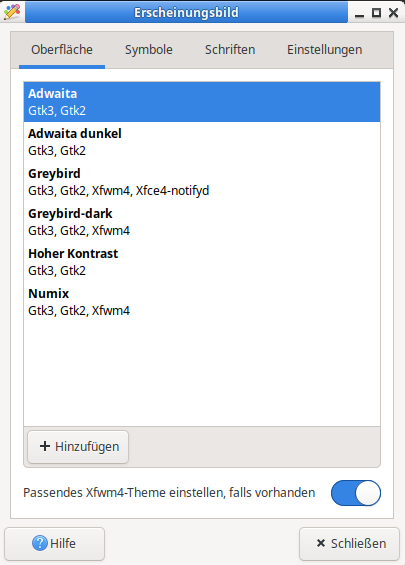Select the Greybird theme entry
The image size is (405, 565).
pos(202,182)
